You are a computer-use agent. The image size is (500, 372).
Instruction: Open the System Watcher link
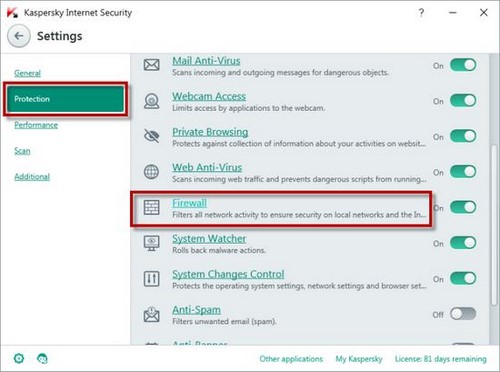click(209, 239)
